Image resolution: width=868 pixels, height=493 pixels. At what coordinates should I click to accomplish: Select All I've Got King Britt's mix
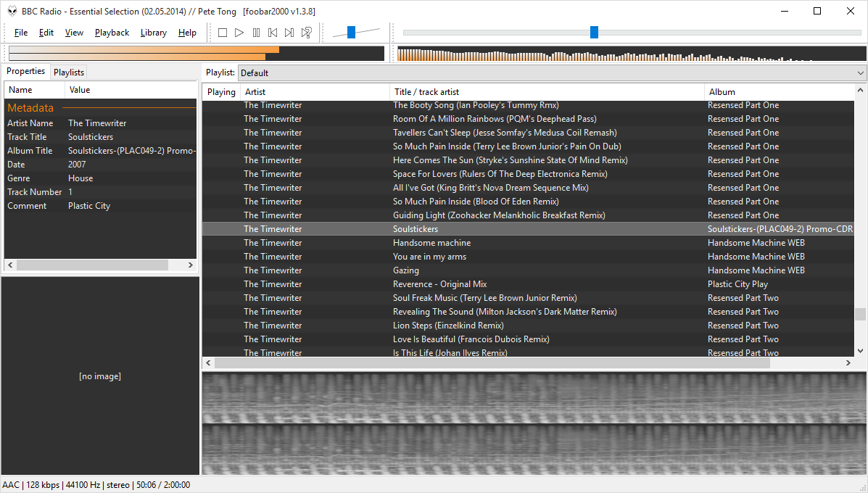(528, 188)
